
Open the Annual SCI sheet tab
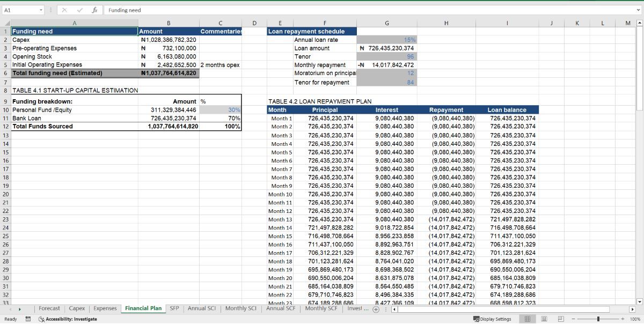click(x=202, y=308)
